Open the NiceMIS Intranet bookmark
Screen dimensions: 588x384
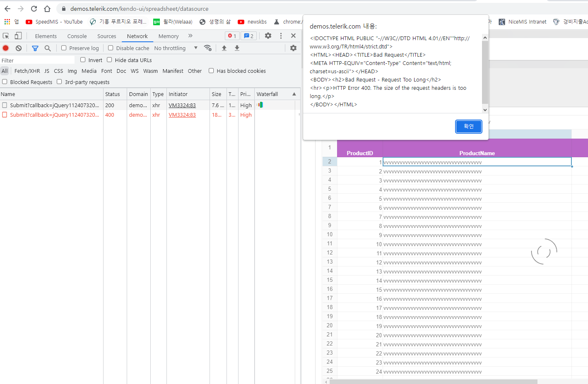pos(523,22)
